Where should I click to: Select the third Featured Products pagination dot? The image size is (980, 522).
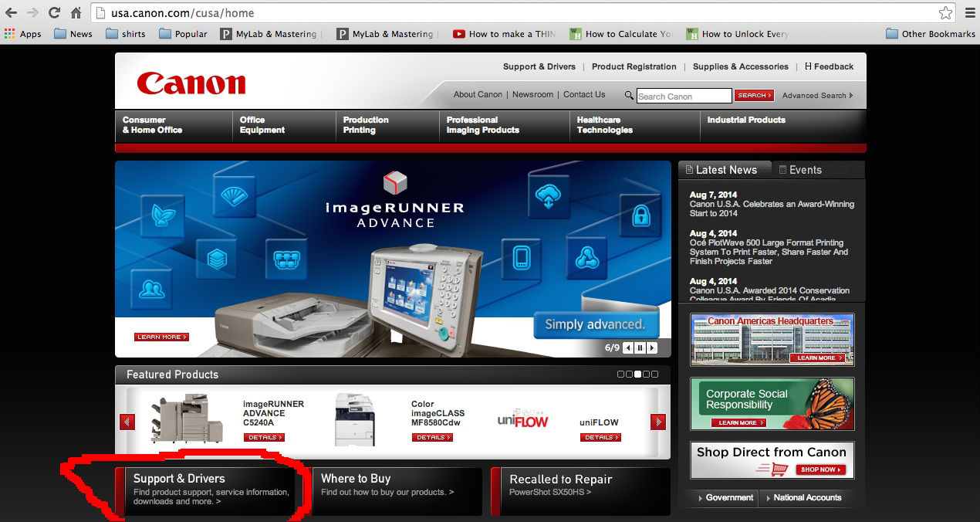[x=637, y=375]
